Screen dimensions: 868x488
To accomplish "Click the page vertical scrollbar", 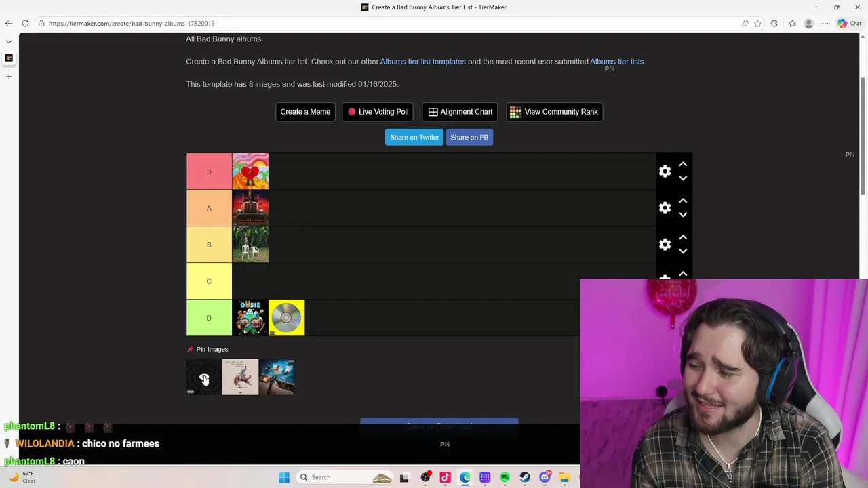I will coord(863,136).
